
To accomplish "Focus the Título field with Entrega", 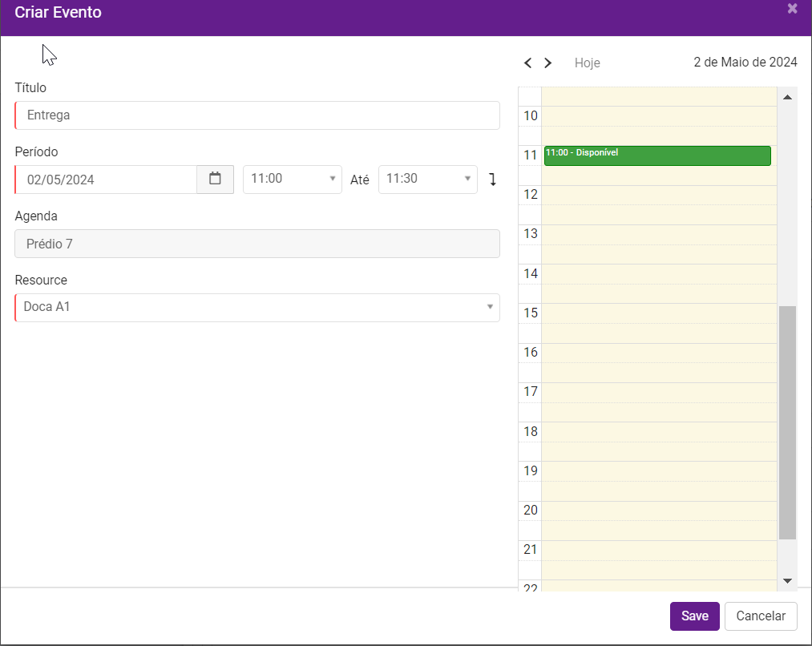I will 257,115.
